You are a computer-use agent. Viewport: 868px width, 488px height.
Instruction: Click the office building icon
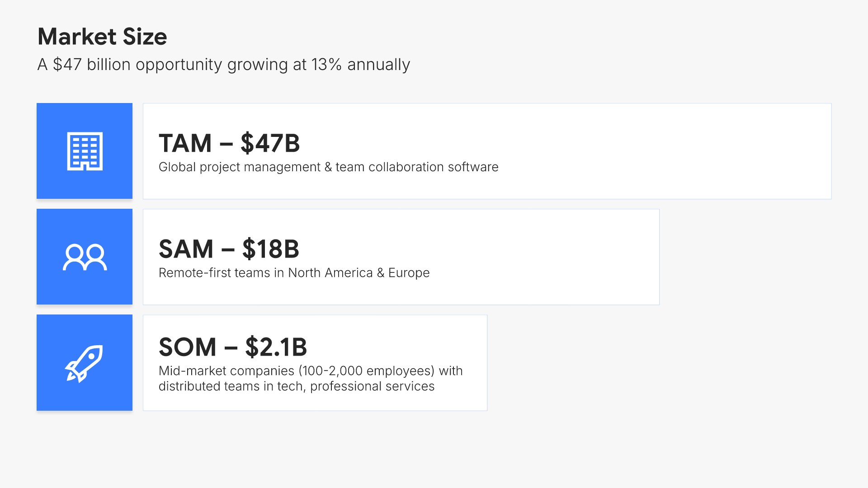85,151
